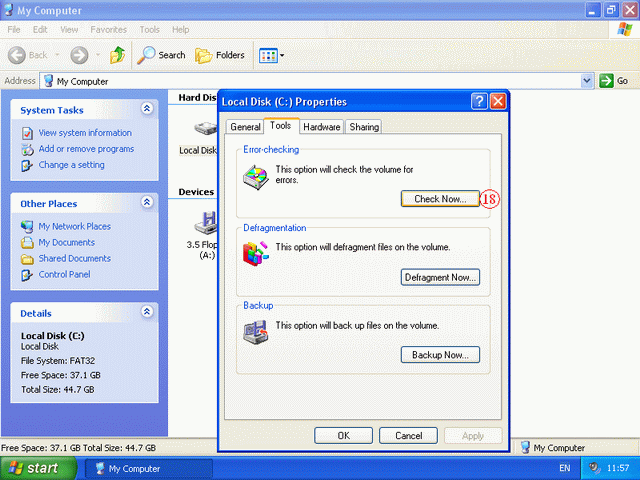Click the My Documents folder icon
This screenshot has width=640, height=480.
click(x=27, y=243)
